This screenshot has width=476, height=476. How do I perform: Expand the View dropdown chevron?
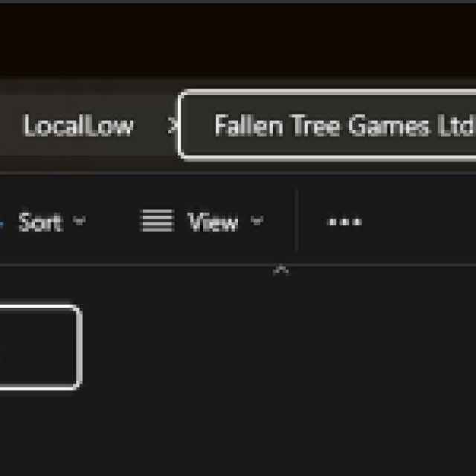(257, 220)
